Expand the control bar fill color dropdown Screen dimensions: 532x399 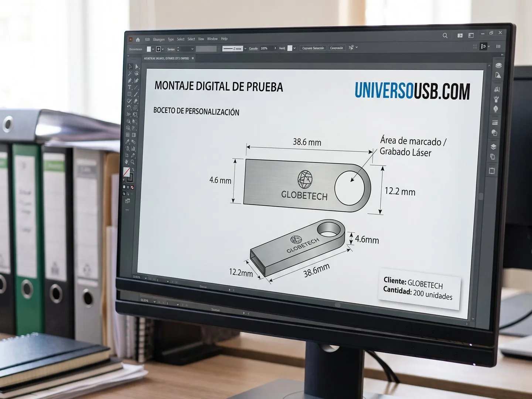(x=153, y=49)
